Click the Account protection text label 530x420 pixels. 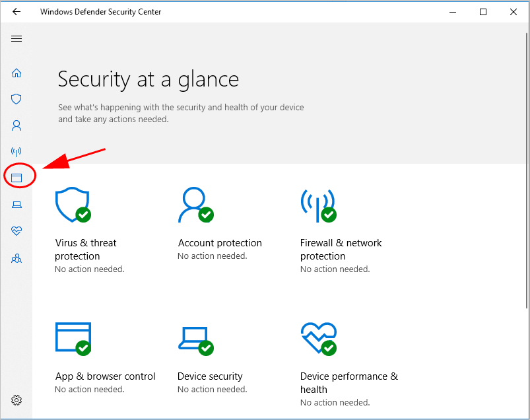220,243
